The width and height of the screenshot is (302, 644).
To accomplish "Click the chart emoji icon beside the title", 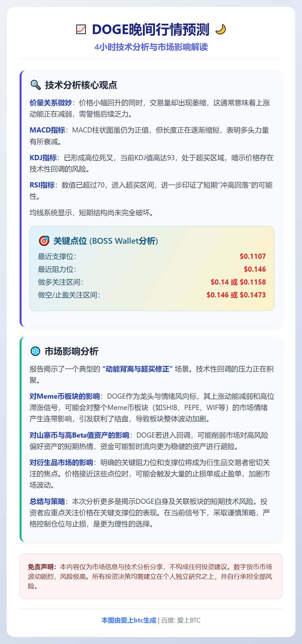I will [x=81, y=30].
